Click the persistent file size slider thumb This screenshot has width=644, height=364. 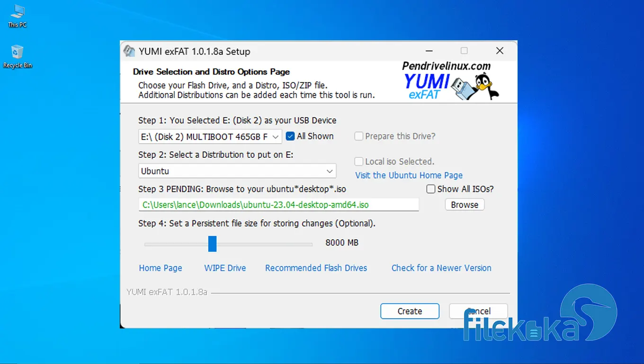213,244
